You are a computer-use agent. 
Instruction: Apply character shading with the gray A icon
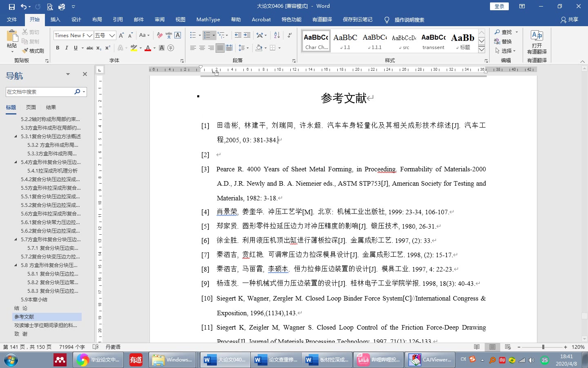tap(162, 48)
